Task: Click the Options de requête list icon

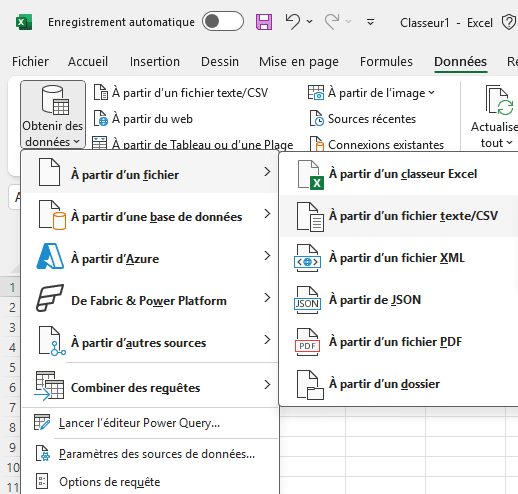Action: 42,482
